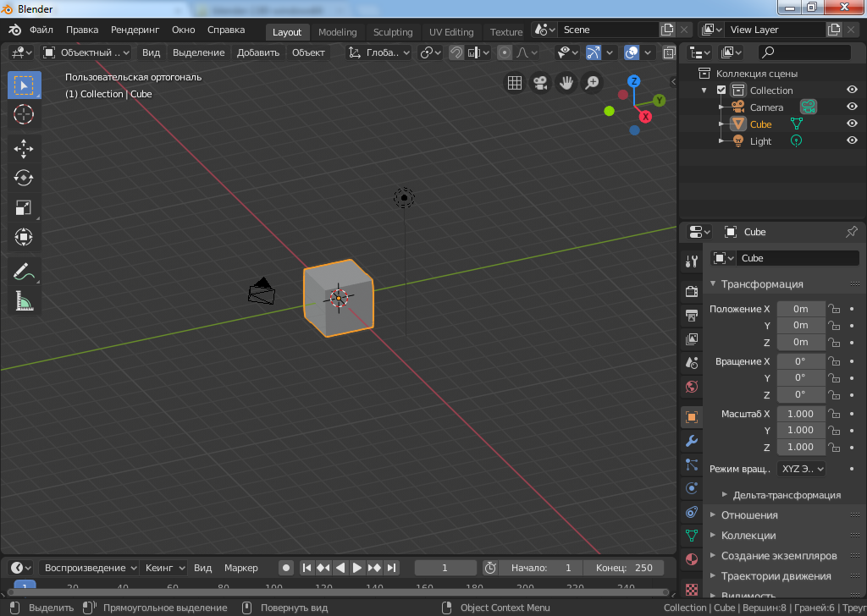
Task: Select the Scale tool
Action: pos(24,207)
